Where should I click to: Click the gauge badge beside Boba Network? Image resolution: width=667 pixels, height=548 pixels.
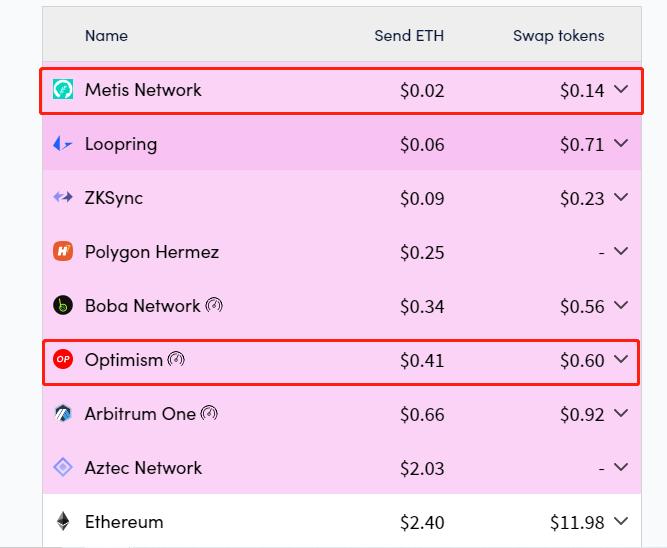pos(214,305)
